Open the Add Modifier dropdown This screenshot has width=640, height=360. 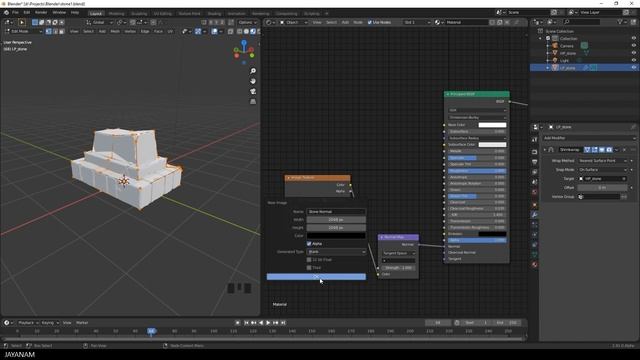[588, 138]
